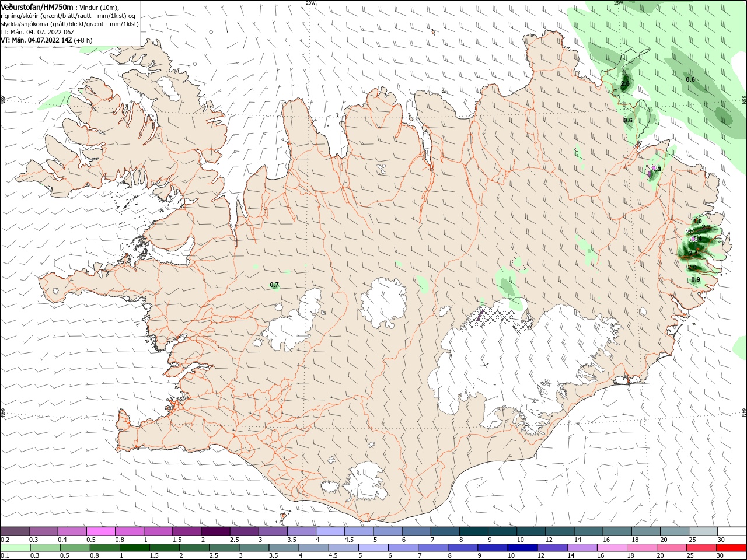Click the Veðurstofan/HM750m title text
This screenshot has height=560, width=747.
[x=37, y=6]
